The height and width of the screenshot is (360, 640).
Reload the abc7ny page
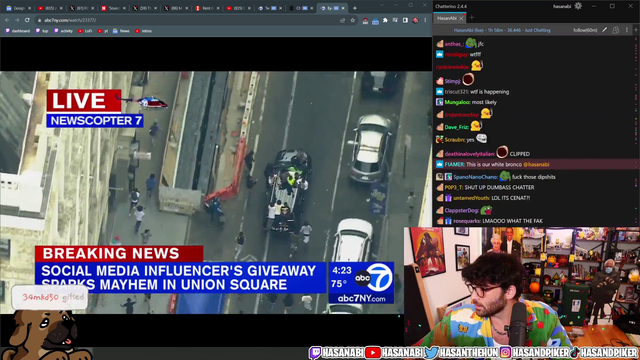[27, 20]
